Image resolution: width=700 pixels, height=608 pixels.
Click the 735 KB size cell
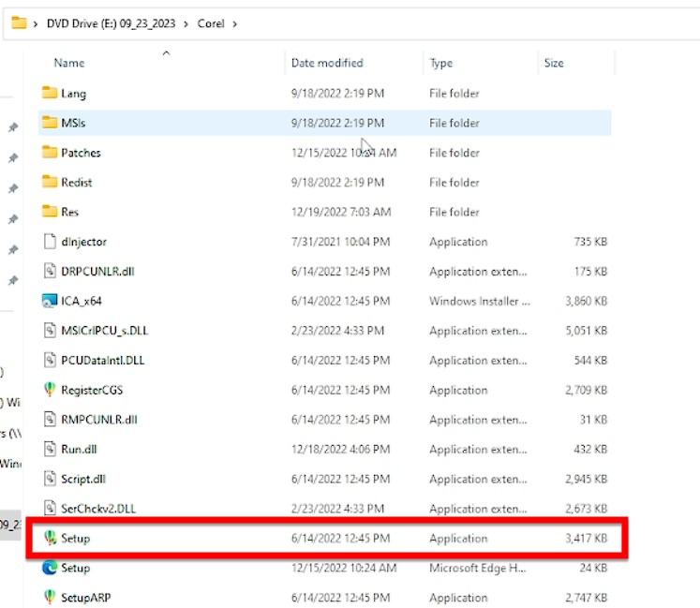point(590,242)
